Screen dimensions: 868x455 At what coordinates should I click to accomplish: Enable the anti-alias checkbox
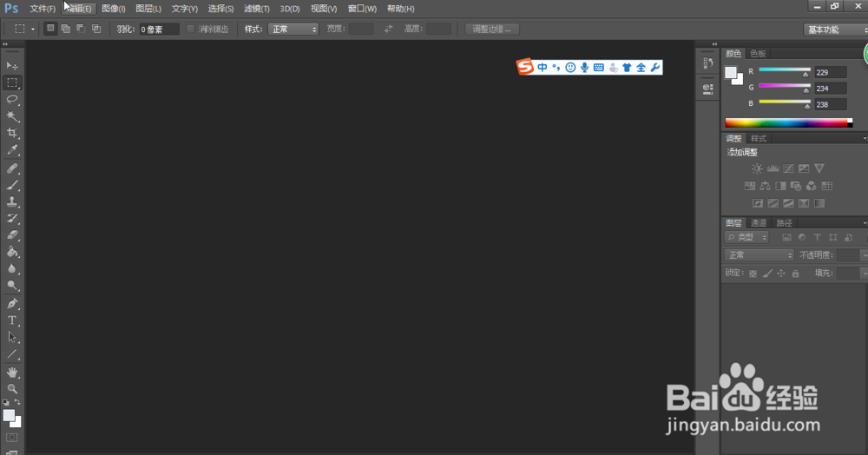190,29
